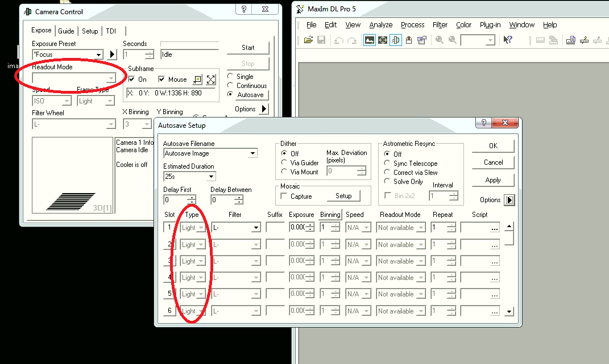Click the Redo arrow in MaxIm DL toolbar

click(352, 40)
